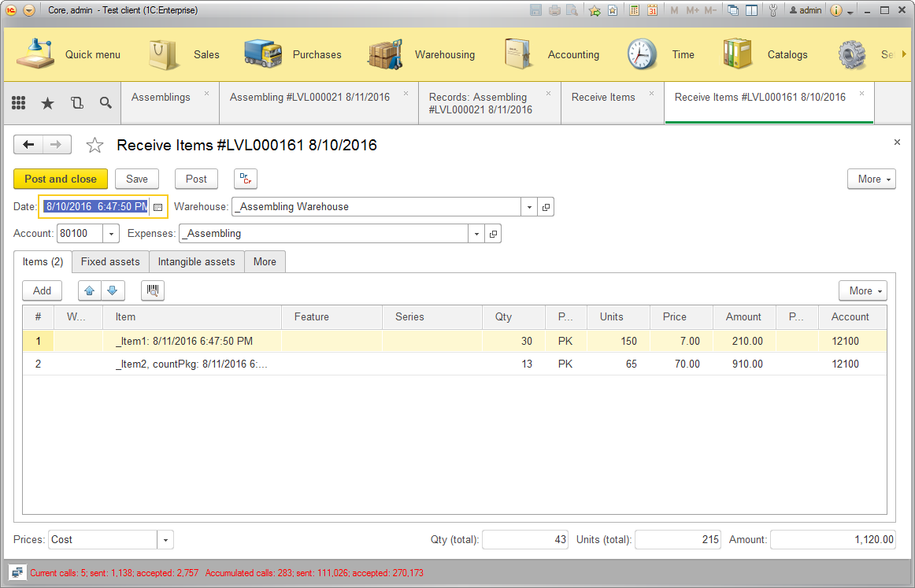Click the Post button
The height and width of the screenshot is (588, 915).
(196, 179)
